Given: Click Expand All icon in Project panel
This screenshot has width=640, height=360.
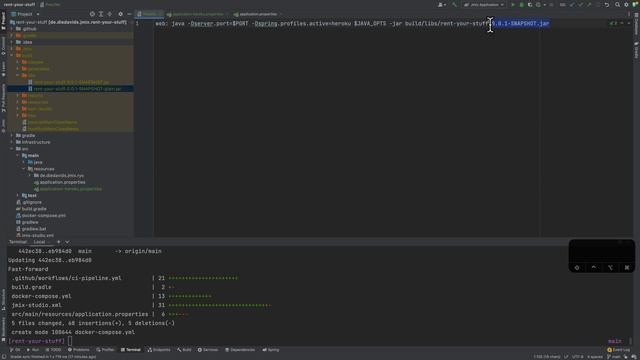Looking at the screenshot, I should coord(101,14).
